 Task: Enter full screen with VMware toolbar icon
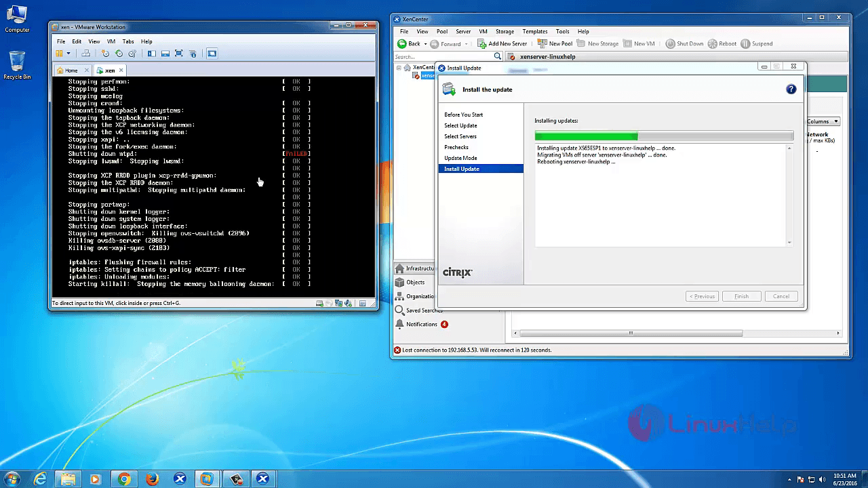pos(178,54)
